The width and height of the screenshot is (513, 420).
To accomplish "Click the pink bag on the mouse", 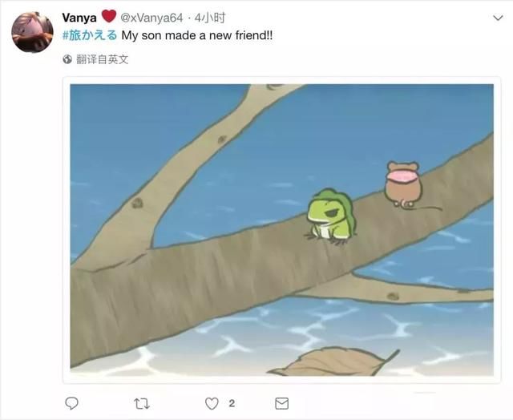I will click(x=403, y=177).
